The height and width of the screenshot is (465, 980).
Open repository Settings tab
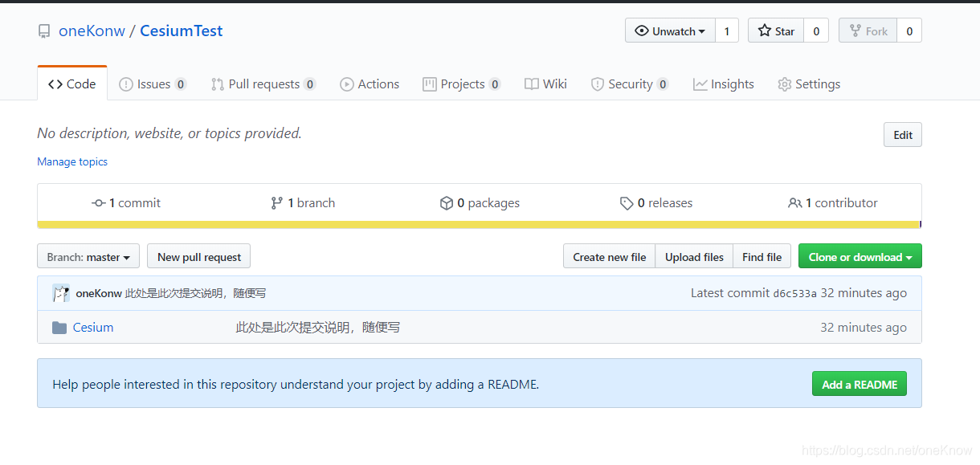(809, 84)
